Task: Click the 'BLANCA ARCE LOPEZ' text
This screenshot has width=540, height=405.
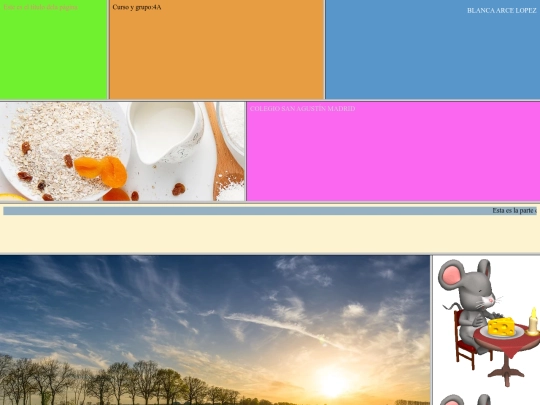Action: coord(501,11)
